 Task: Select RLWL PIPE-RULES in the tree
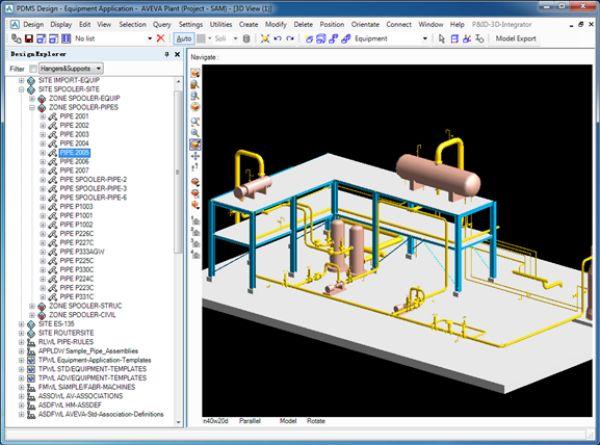click(x=66, y=342)
